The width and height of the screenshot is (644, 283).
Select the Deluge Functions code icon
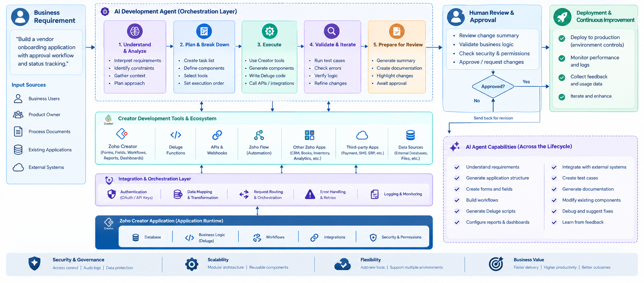[176, 135]
